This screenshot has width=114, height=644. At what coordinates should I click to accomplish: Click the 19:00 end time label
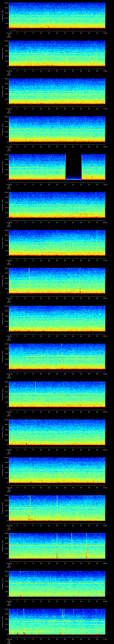point(105,184)
